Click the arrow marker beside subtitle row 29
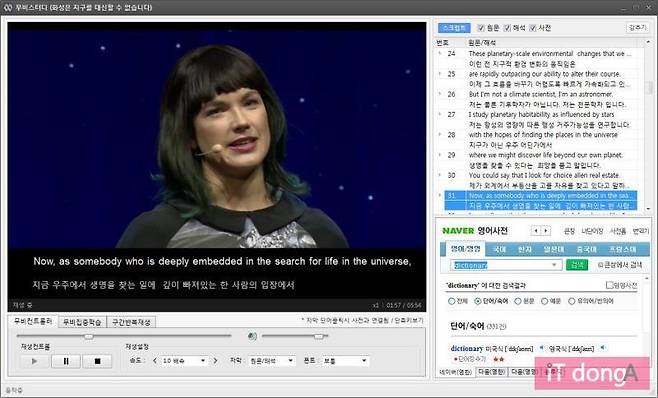 pyautogui.click(x=440, y=154)
